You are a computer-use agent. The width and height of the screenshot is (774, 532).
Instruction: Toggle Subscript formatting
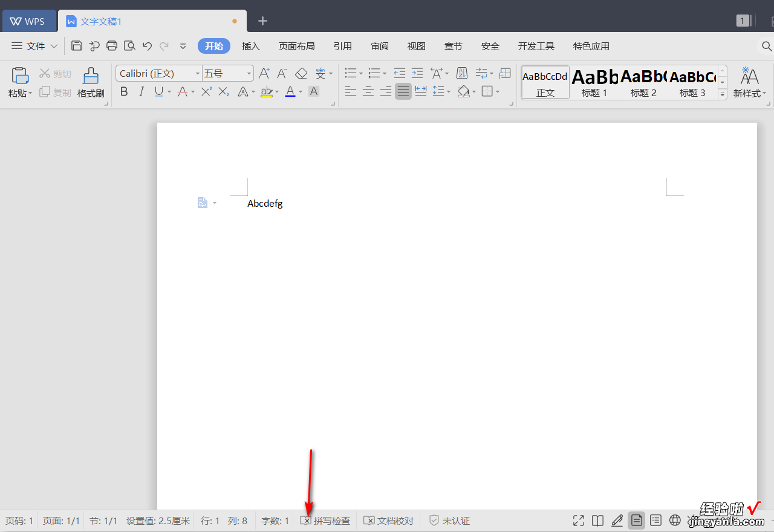(224, 92)
